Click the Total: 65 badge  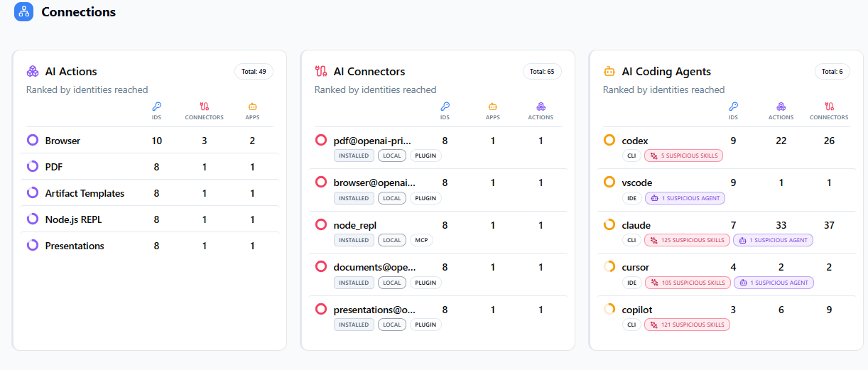543,72
